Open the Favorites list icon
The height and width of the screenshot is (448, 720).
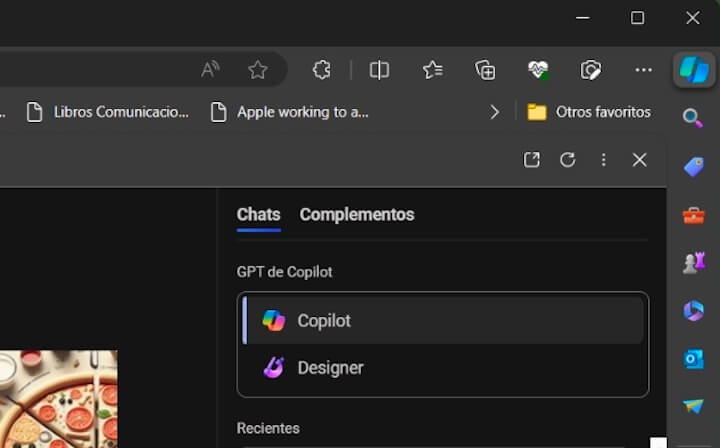click(433, 70)
